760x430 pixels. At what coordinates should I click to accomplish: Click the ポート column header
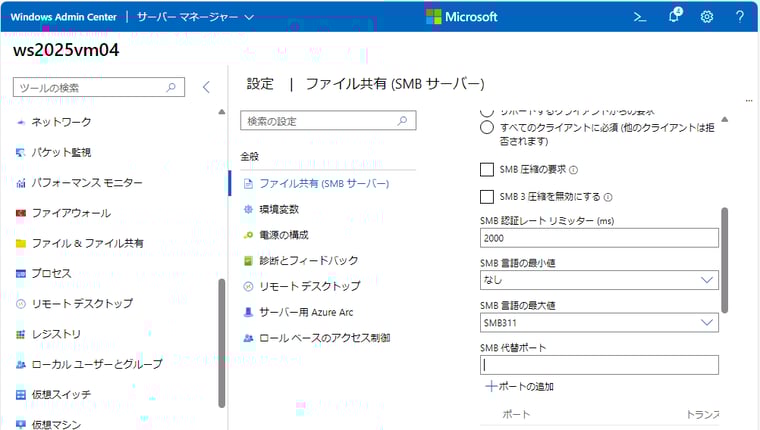tap(516, 414)
